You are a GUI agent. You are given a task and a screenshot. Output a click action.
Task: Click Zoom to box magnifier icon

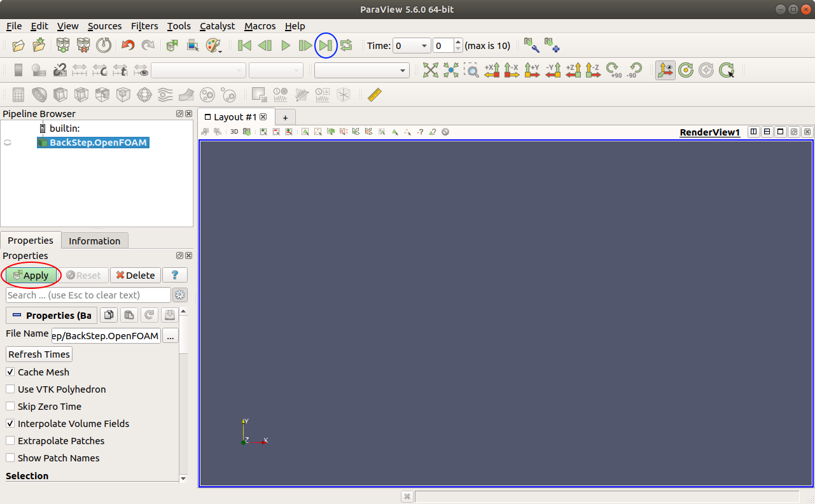[471, 70]
